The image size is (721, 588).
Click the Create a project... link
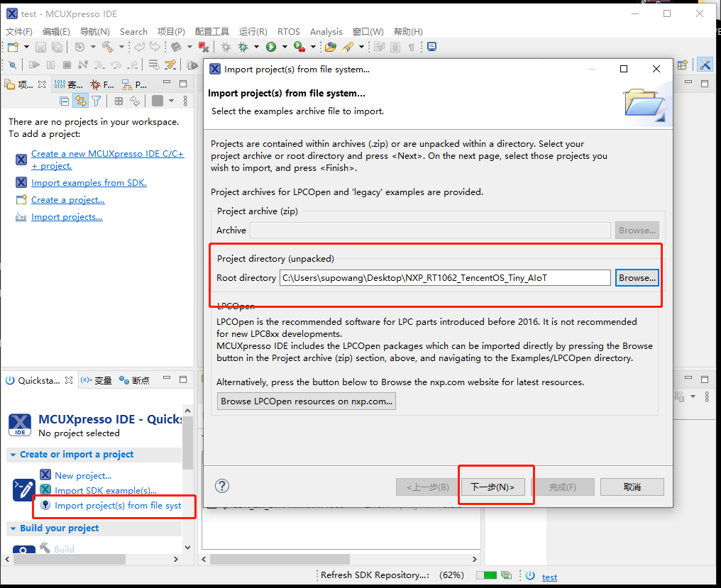coord(68,200)
